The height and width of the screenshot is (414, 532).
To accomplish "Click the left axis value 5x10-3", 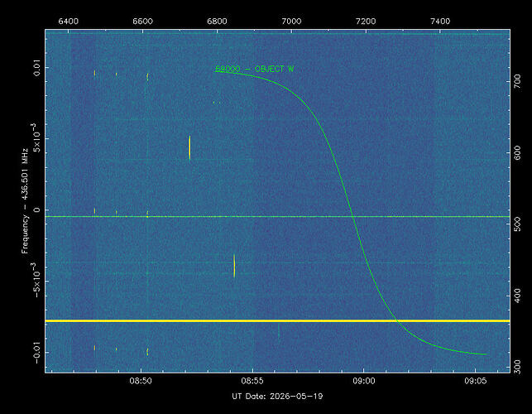I will click(x=36, y=138).
